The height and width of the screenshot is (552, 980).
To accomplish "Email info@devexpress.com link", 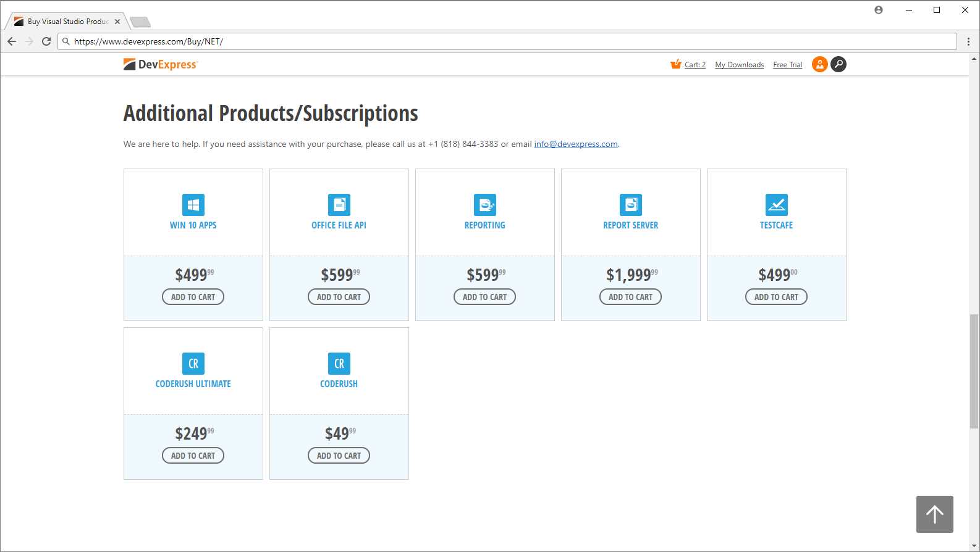I will pyautogui.click(x=576, y=144).
